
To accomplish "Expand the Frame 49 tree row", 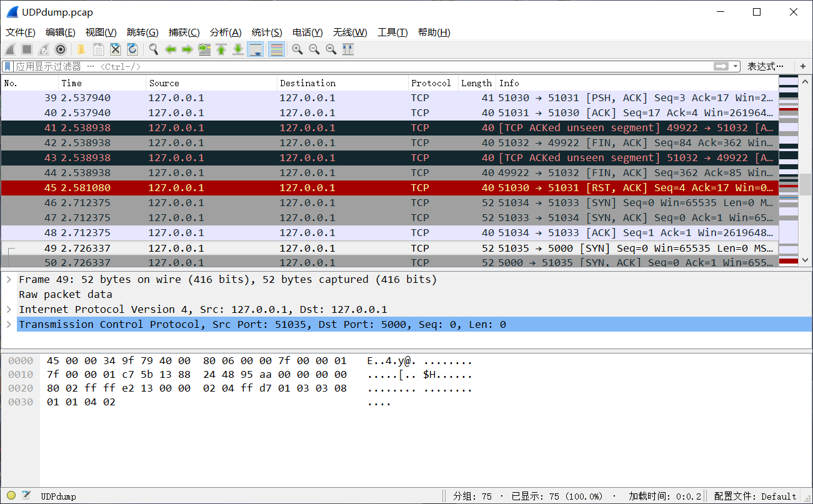I will coord(9,279).
